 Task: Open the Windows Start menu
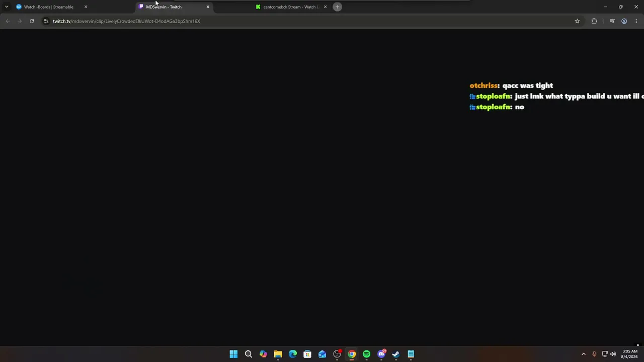[233, 354]
